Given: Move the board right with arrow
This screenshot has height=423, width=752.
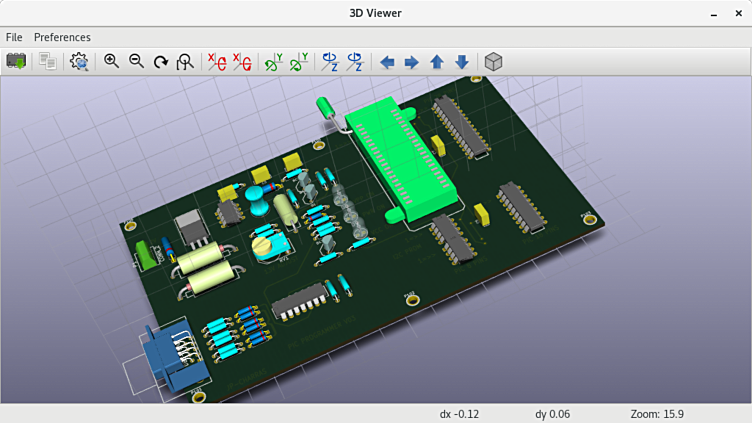Looking at the screenshot, I should click(x=411, y=62).
